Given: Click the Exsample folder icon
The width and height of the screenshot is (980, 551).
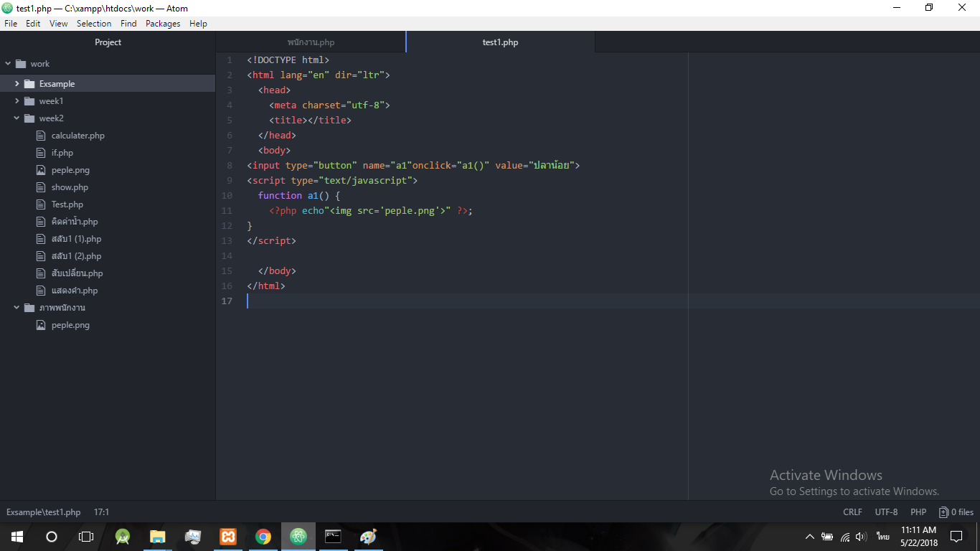Looking at the screenshot, I should (29, 84).
